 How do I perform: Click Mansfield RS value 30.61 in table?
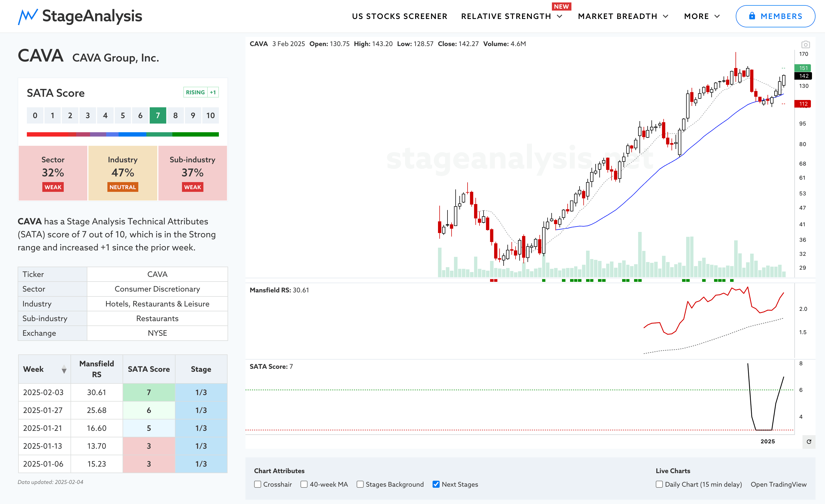point(97,392)
